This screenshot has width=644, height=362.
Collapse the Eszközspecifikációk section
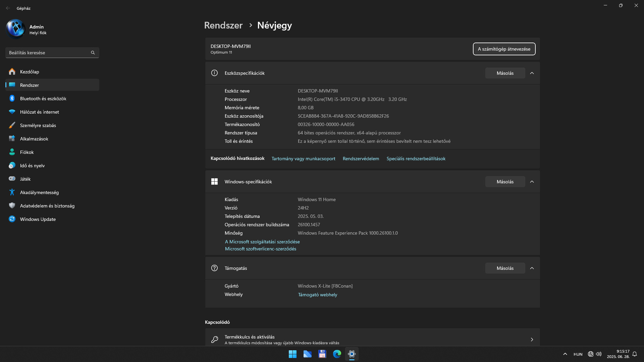pyautogui.click(x=532, y=73)
